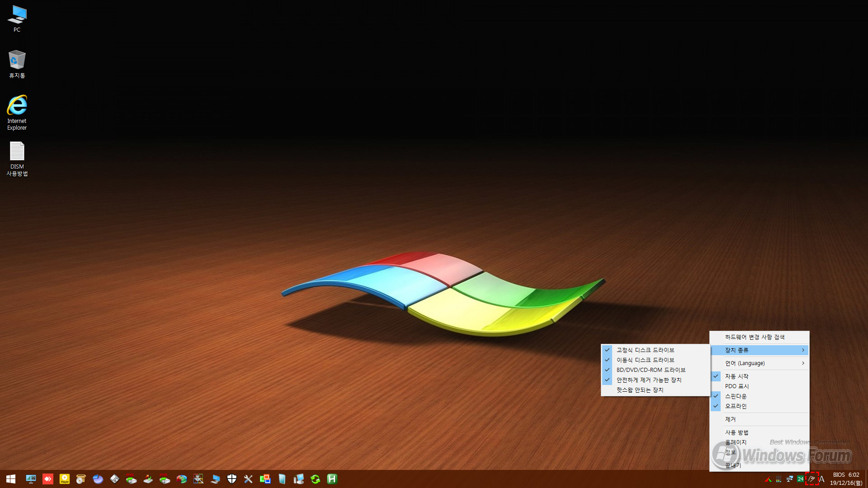Toggle BD/DVD/CD-ROM 드라이브 option

coord(655,370)
